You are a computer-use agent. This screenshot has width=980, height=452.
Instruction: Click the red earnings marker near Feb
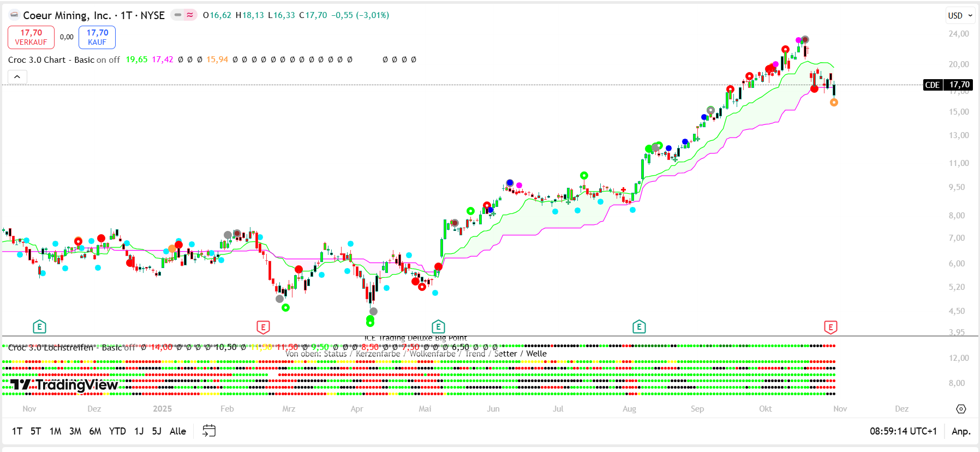pyautogui.click(x=263, y=328)
